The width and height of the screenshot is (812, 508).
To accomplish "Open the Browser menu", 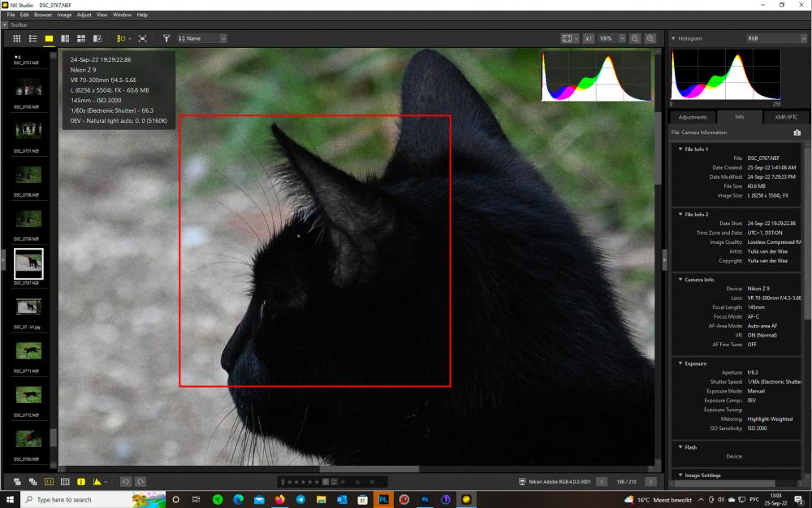I will click(43, 15).
